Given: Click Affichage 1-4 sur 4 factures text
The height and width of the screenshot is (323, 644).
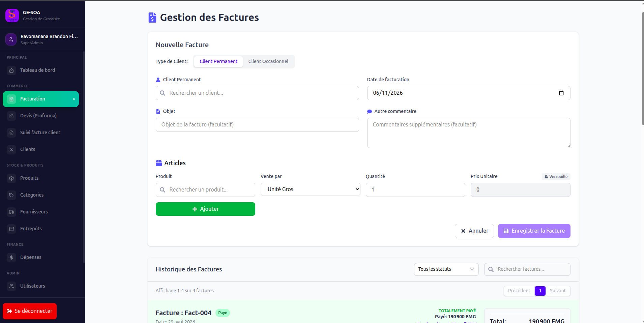Looking at the screenshot, I should [184, 291].
